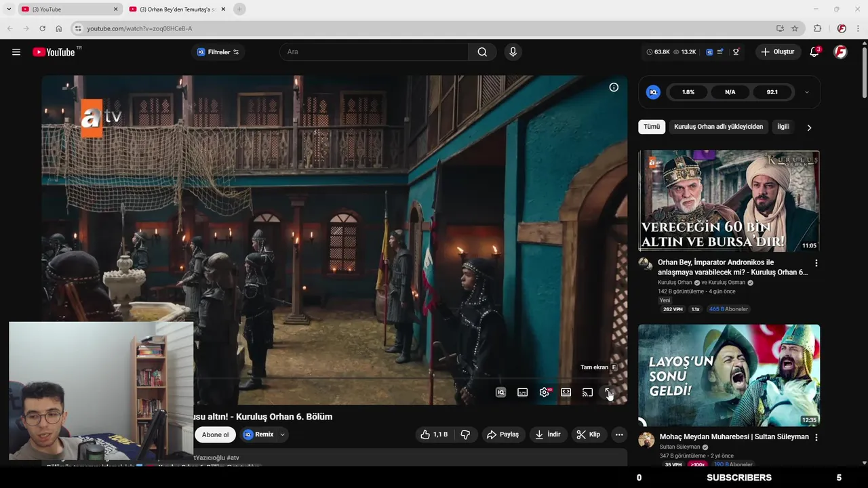Viewport: 868px width, 488px height.
Task: Open Orhan Bey, İmparator Andronikos video title
Action: point(733,267)
